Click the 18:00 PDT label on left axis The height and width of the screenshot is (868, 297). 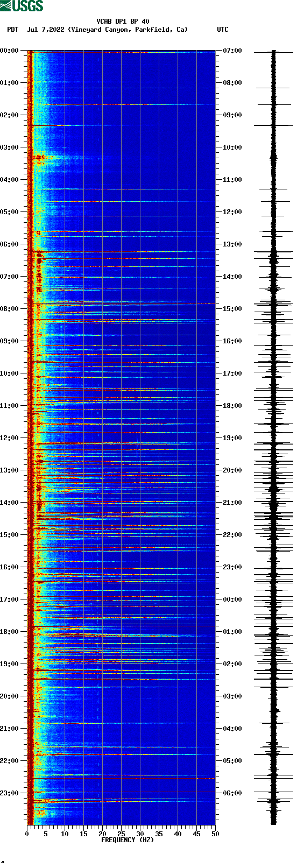click(9, 632)
